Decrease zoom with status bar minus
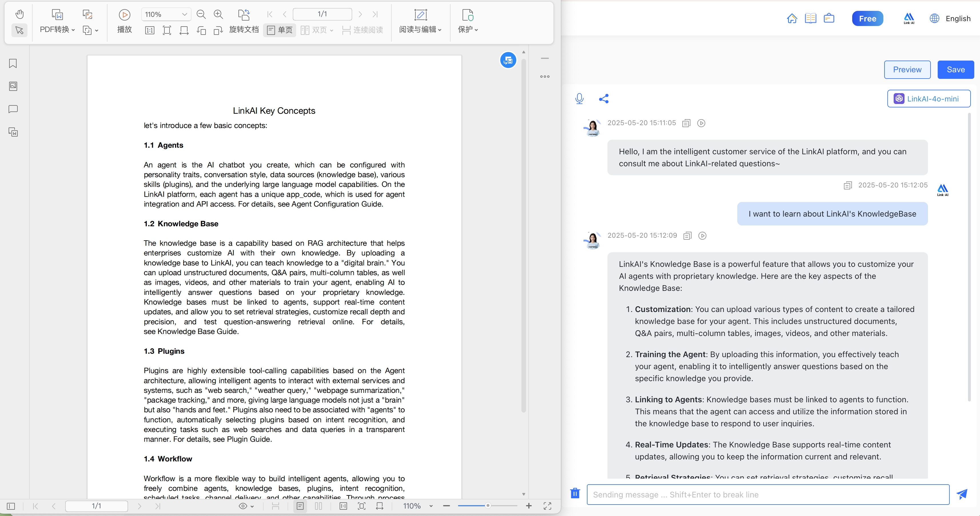This screenshot has width=980, height=516. (x=447, y=506)
